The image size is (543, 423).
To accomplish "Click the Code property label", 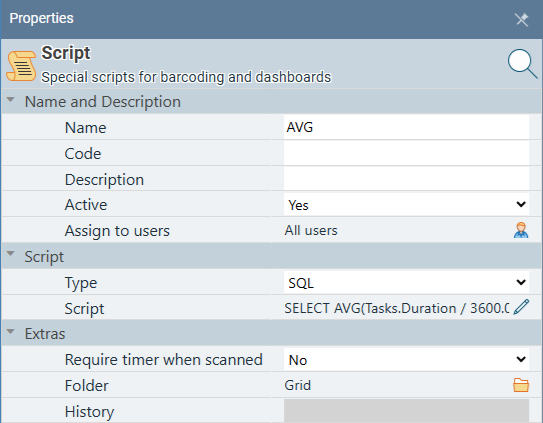I will [83, 153].
